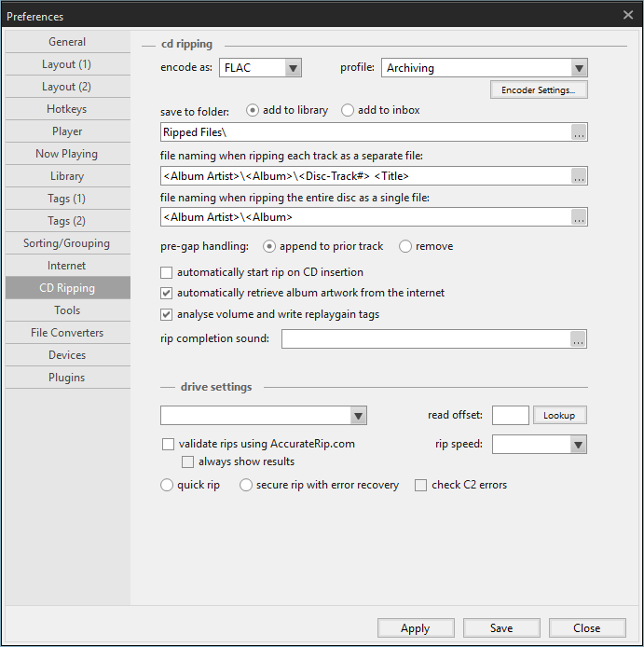
Task: Select the add to inbox option
Action: tap(348, 110)
